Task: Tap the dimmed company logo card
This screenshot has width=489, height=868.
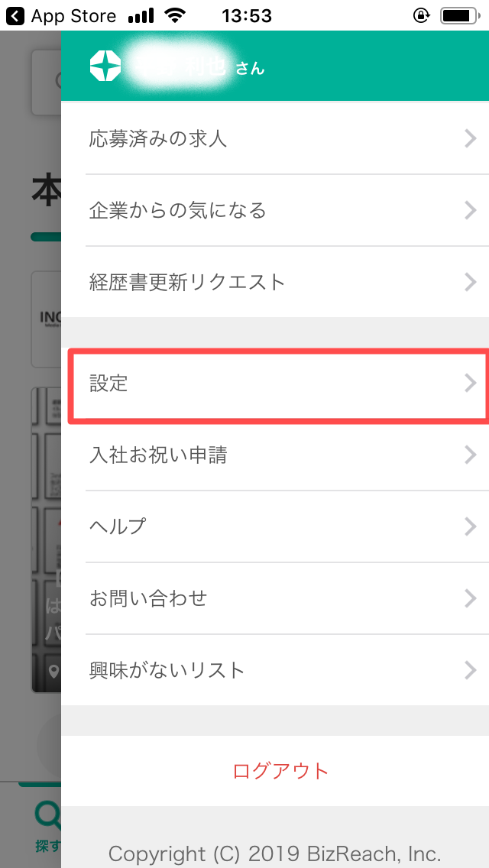Action: coord(46,319)
